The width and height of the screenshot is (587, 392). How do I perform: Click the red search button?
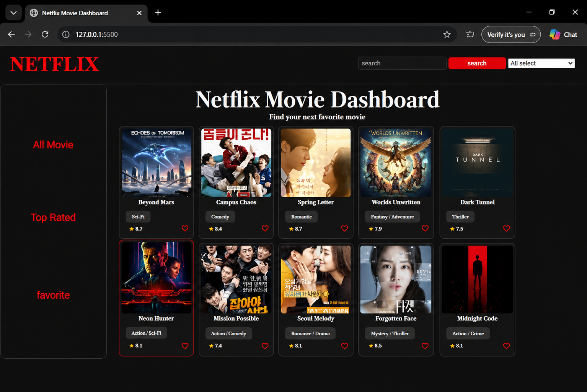477,63
